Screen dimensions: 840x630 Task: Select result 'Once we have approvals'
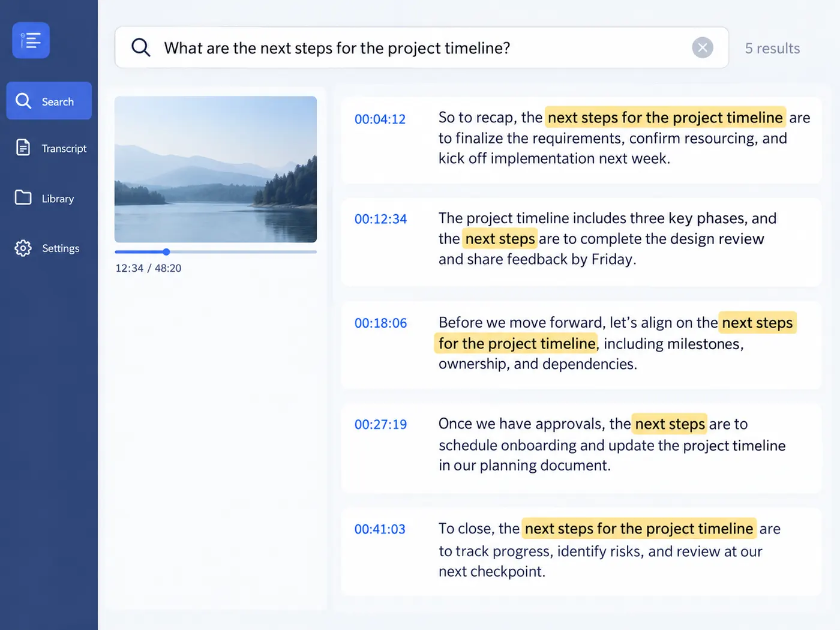pos(581,448)
